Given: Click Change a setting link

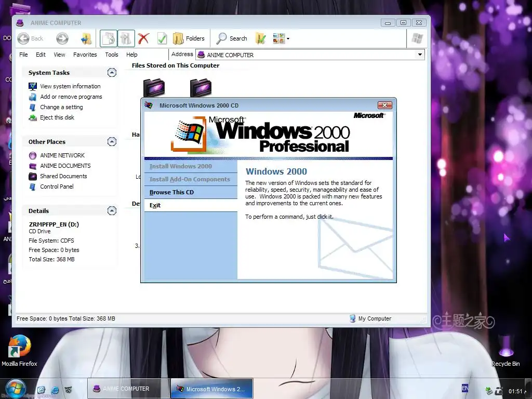Looking at the screenshot, I should point(61,107).
